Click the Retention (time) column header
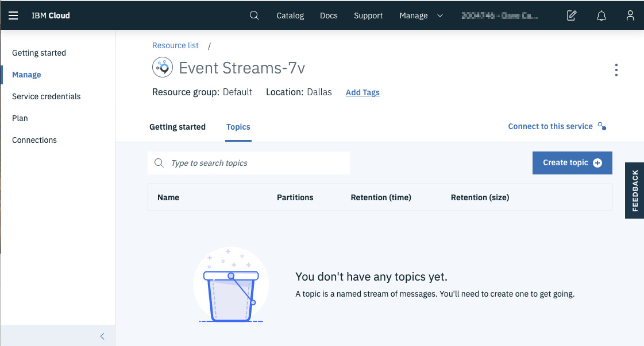 coord(381,197)
